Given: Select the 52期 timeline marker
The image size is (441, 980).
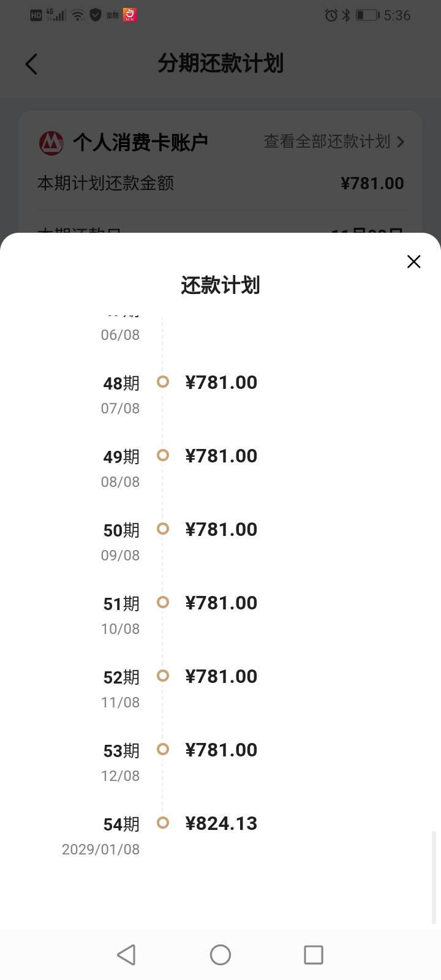Looking at the screenshot, I should pyautogui.click(x=163, y=676).
